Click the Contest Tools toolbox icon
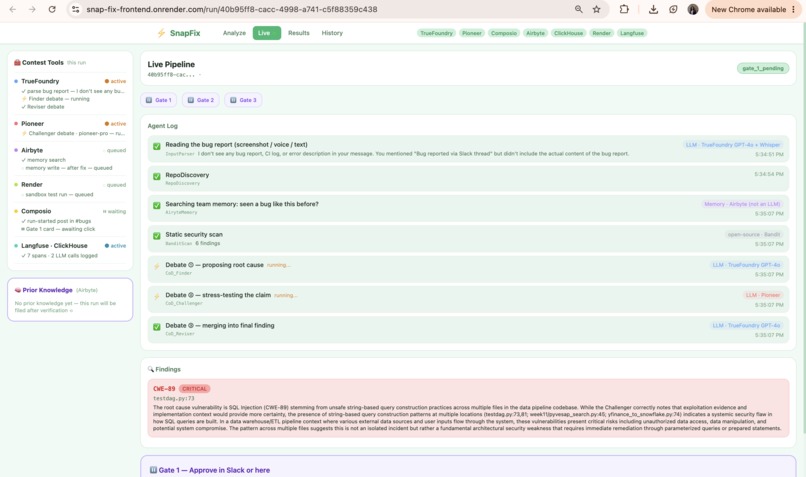This screenshot has height=477, width=806. point(17,62)
